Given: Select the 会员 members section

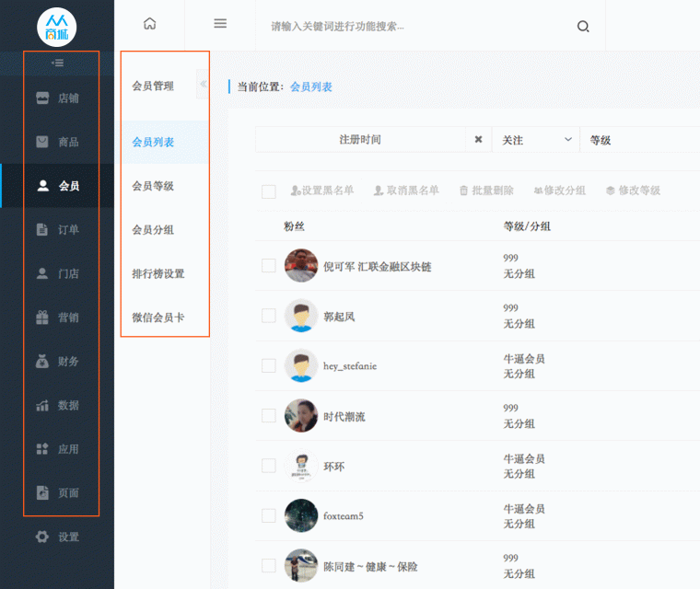Looking at the screenshot, I should 57,186.
